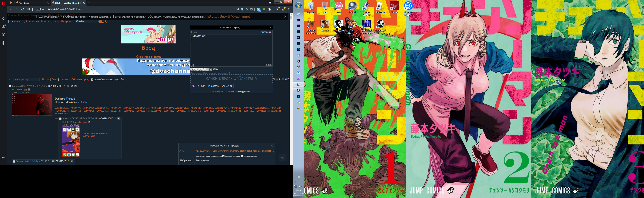This screenshot has width=644, height=198.
Task: Open the blue shield ad blocker icon
Action: pyautogui.click(x=242, y=9)
